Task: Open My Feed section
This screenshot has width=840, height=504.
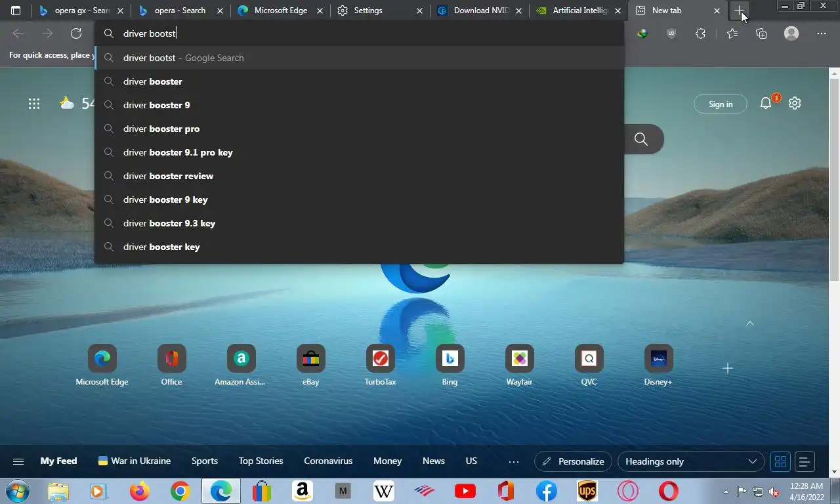Action: click(x=58, y=461)
